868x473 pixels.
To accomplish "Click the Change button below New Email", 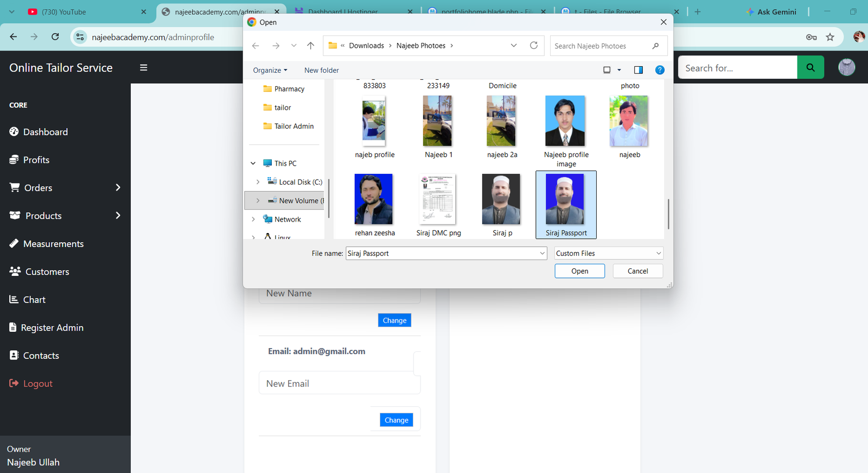I will pos(397,420).
